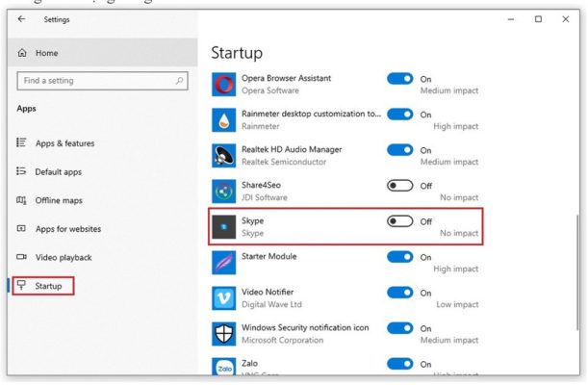Click the Startup sidebar icon

21,285
